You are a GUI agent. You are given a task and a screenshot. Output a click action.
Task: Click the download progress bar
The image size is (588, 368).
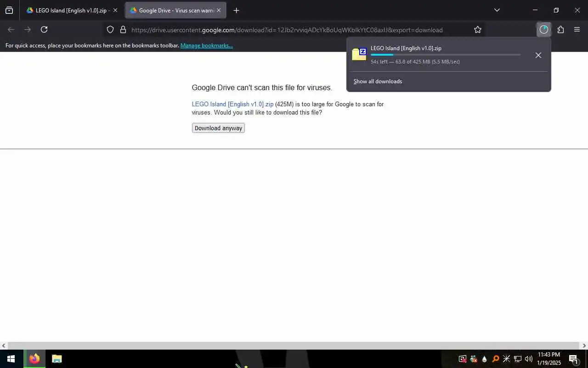[446, 55]
